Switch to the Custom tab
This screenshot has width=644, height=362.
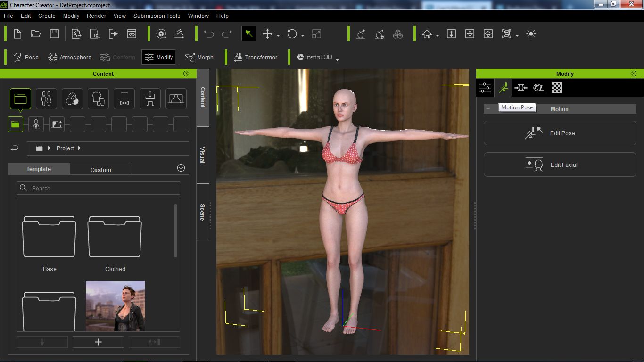101,170
